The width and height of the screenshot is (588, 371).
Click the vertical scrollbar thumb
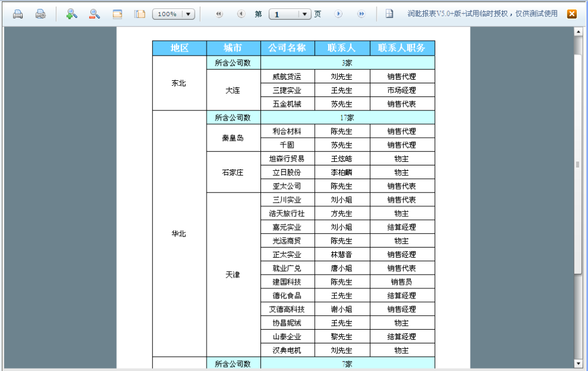578,164
